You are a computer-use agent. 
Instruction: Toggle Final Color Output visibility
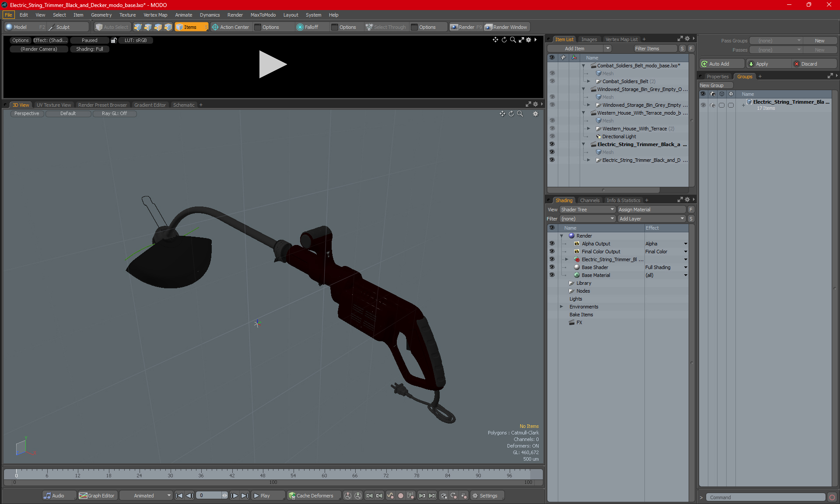point(552,252)
